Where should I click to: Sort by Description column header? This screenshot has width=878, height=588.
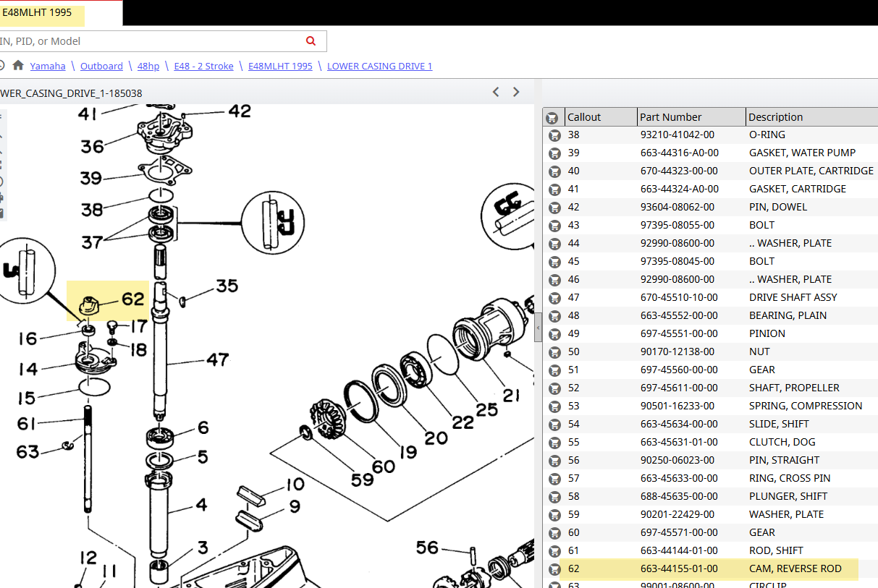811,117
